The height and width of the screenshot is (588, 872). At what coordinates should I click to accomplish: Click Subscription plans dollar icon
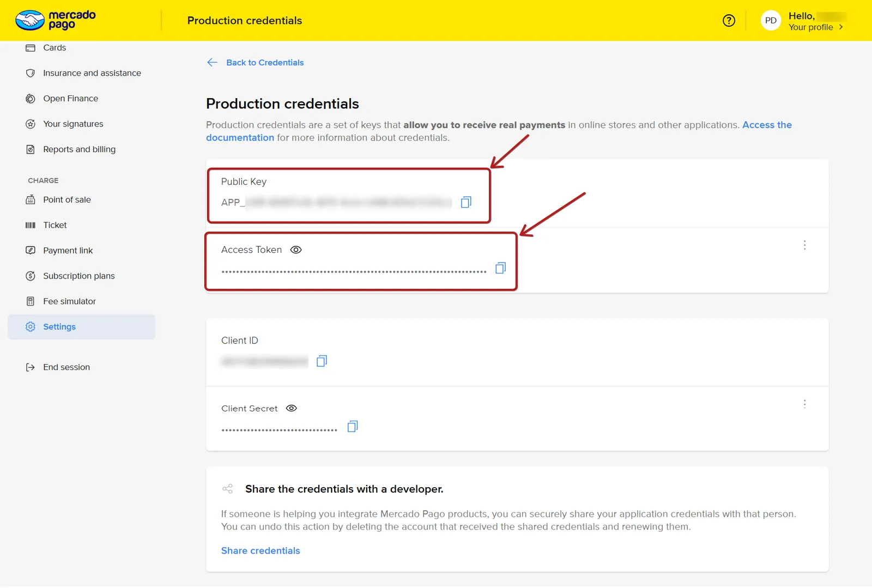coord(31,276)
